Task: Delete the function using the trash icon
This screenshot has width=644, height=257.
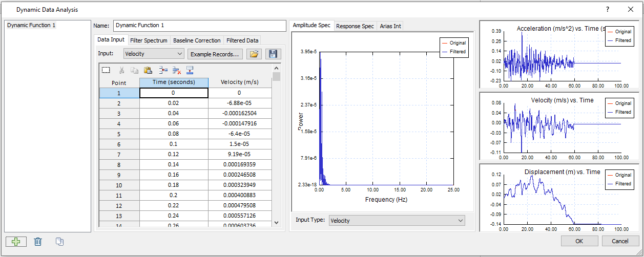Action: [38, 242]
